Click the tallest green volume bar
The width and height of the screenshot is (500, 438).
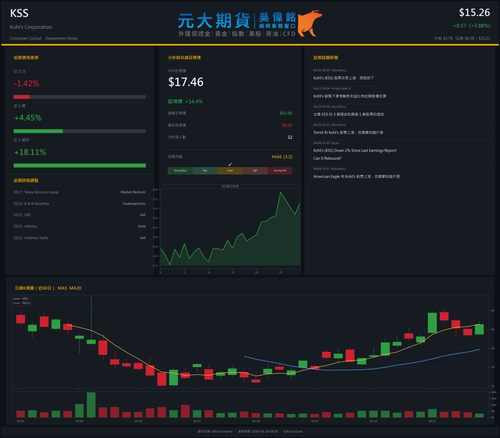click(91, 405)
